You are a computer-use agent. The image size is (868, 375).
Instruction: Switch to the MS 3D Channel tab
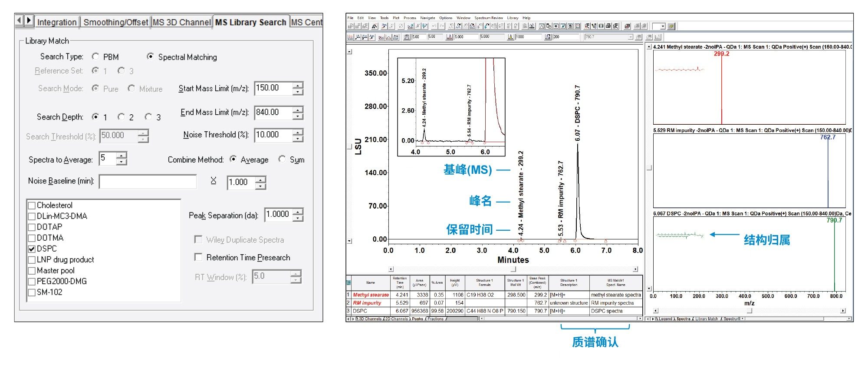coord(181,22)
